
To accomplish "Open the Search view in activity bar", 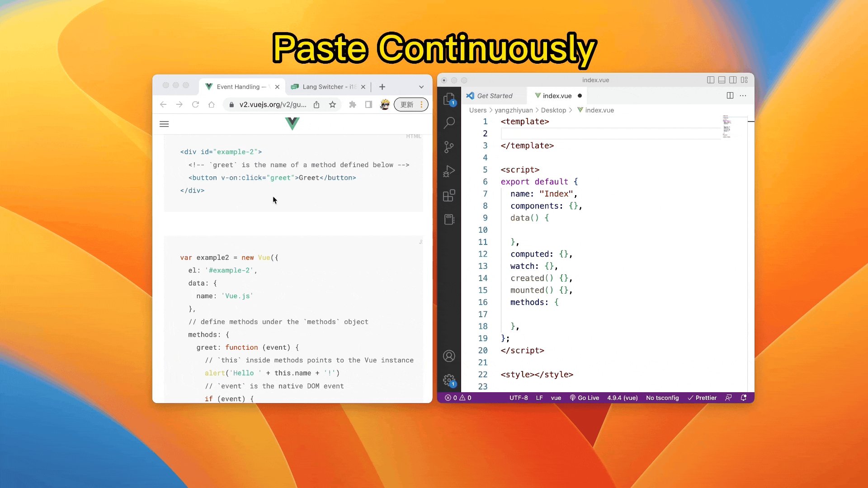I will click(x=449, y=122).
